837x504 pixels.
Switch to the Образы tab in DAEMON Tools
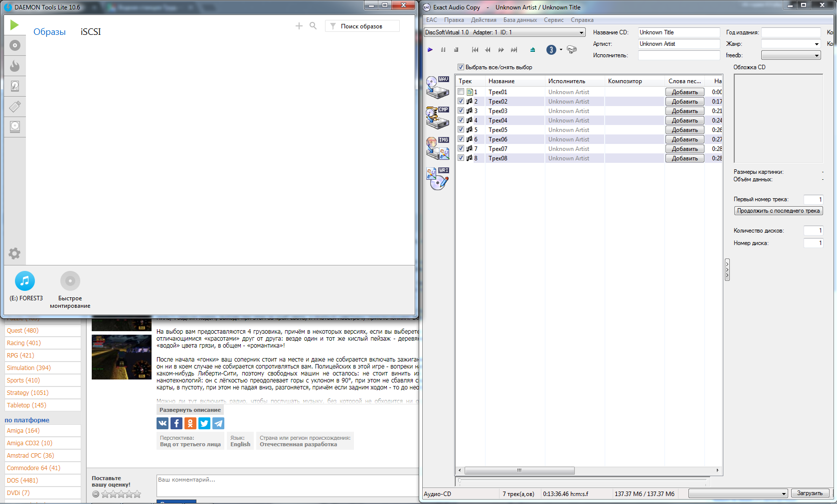tap(49, 32)
